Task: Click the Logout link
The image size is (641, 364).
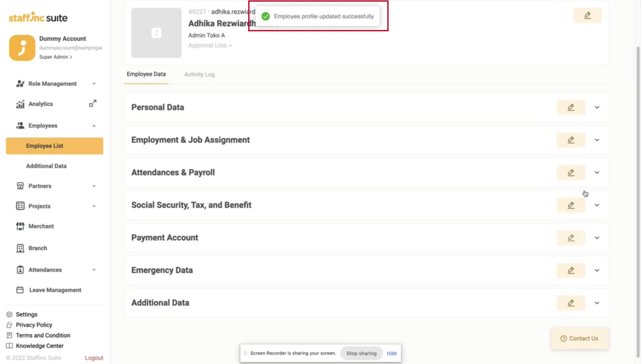Action: coord(94,358)
